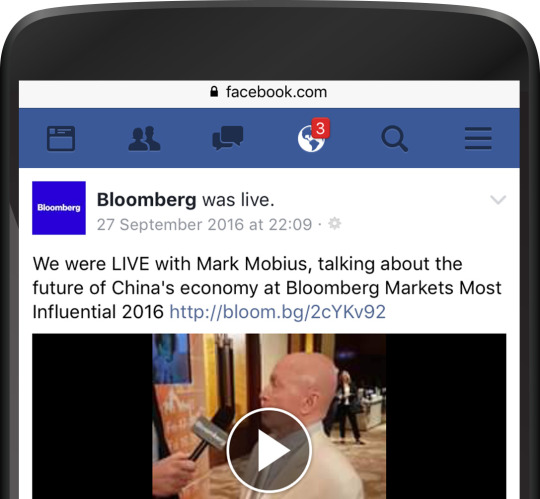Screen dimensions: 540x499
Task: Open the search magnifier icon
Action: pyautogui.click(x=395, y=138)
